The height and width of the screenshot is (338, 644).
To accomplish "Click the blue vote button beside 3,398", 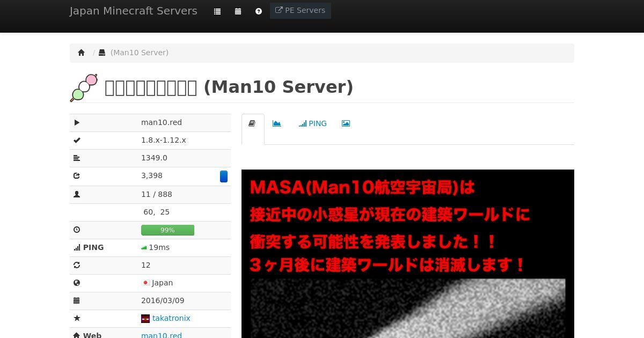I will click(224, 177).
